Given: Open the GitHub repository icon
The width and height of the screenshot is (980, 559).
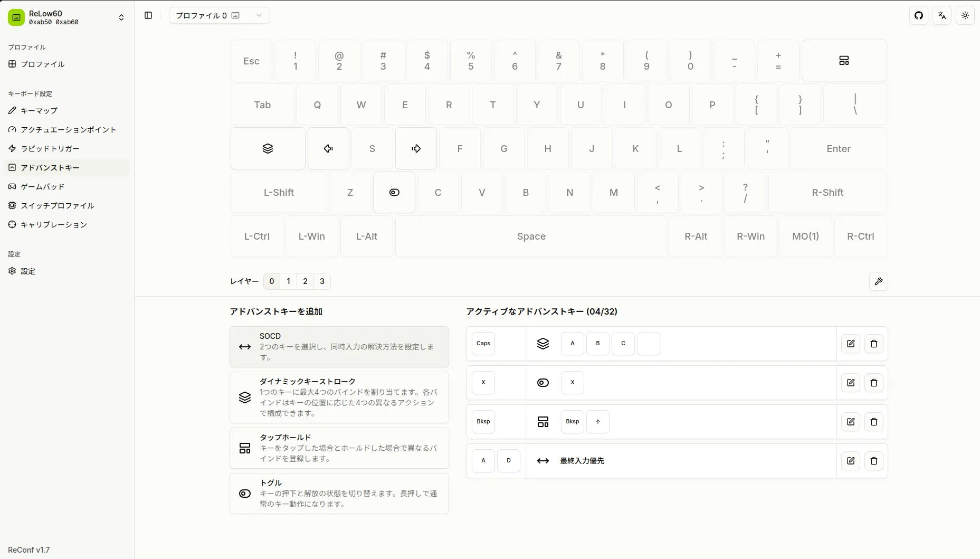Looking at the screenshot, I should click(x=919, y=15).
